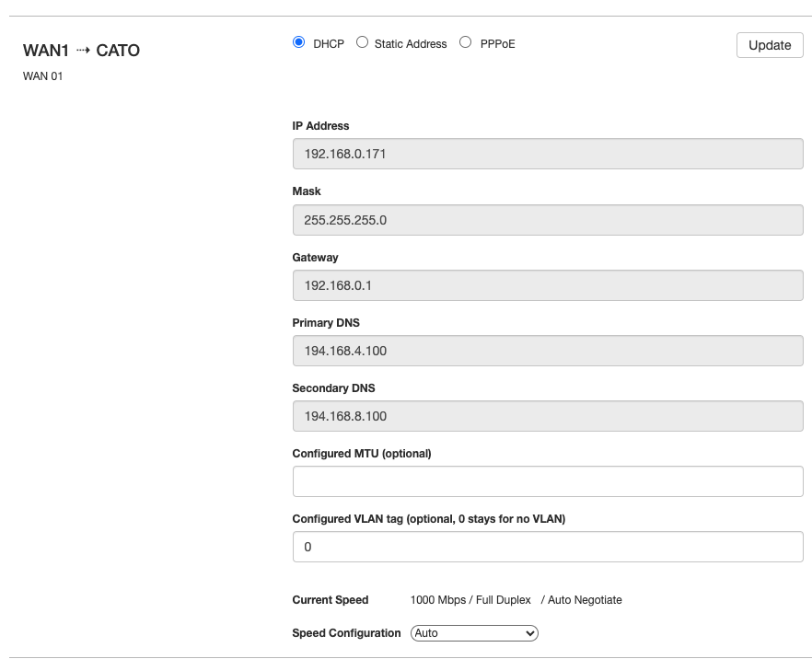This screenshot has height=659, width=812.
Task: Click the Secondary DNS field
Action: tap(548, 416)
